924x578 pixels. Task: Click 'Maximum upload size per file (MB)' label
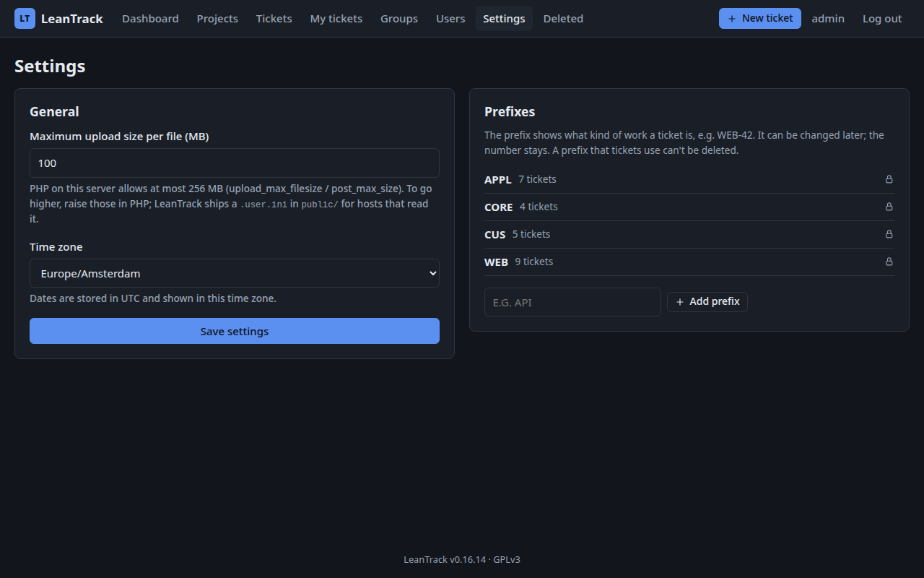[119, 137]
